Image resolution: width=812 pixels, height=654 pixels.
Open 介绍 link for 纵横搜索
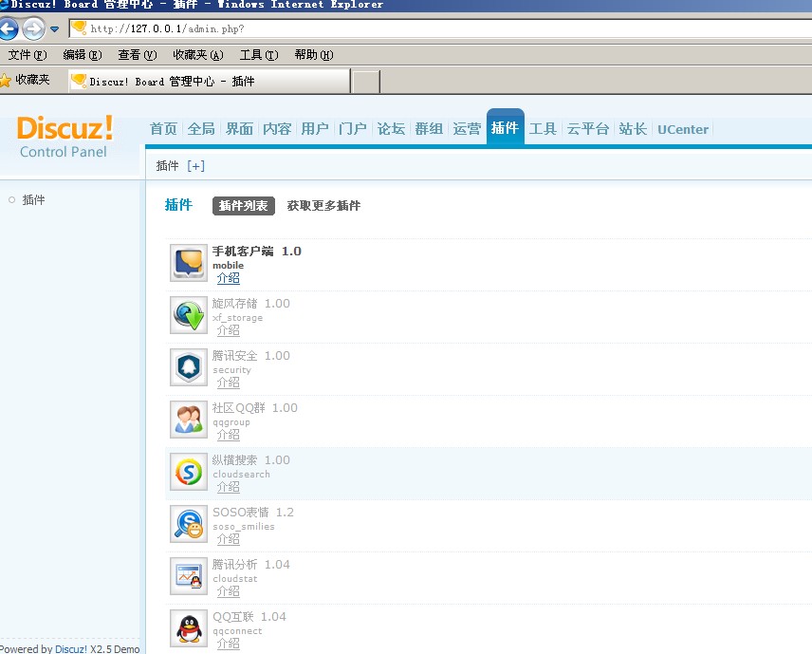point(229,487)
